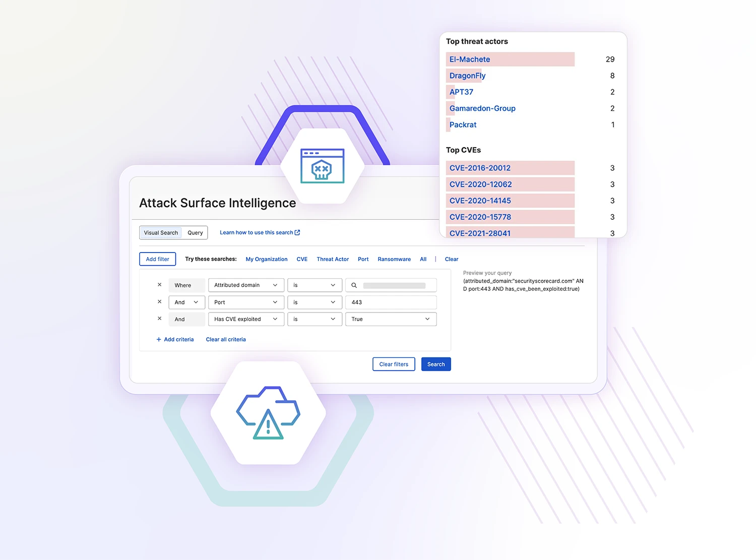Open the Attributed domain field dropdown

tap(246, 285)
